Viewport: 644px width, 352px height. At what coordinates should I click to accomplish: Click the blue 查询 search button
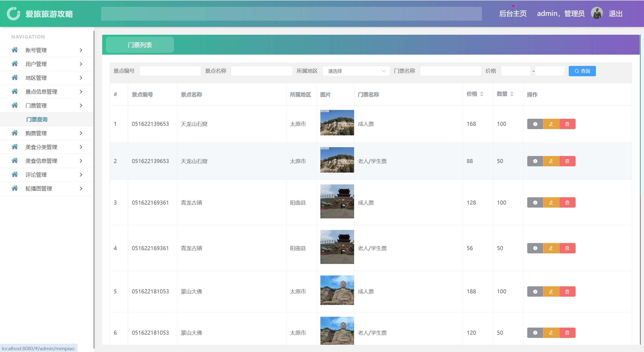(x=582, y=71)
